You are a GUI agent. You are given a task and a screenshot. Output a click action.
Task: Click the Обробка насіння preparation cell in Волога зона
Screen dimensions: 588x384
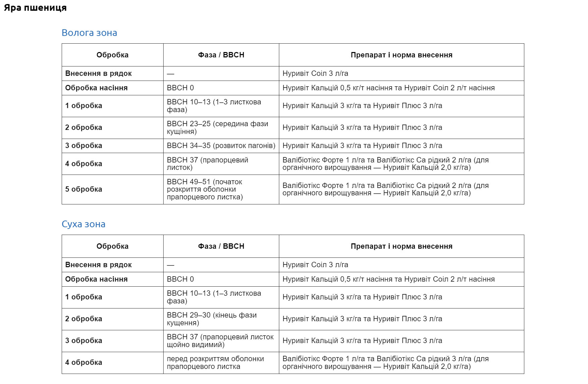(402, 88)
